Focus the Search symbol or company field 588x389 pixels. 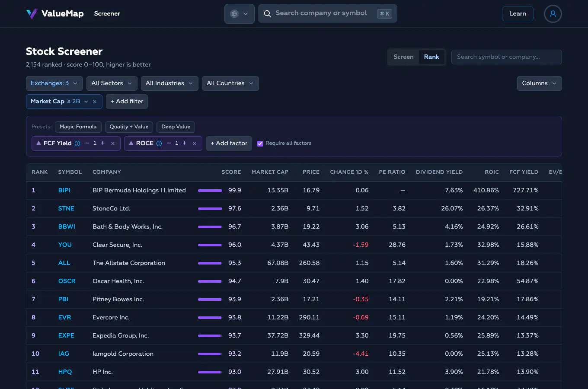coord(507,57)
